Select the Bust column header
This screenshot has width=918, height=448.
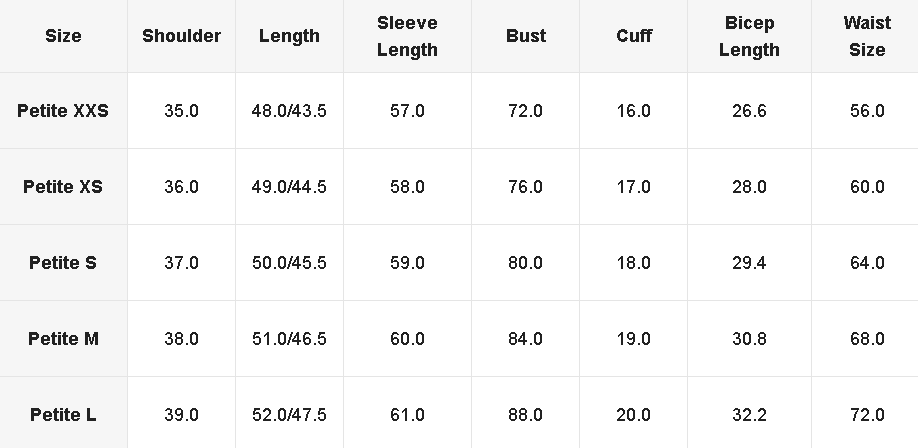pos(526,36)
